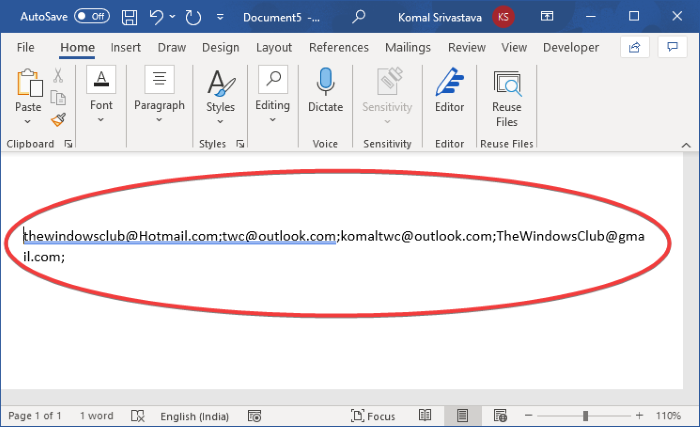The width and height of the screenshot is (700, 427).
Task: Open the Styles gallery
Action: click(x=221, y=96)
